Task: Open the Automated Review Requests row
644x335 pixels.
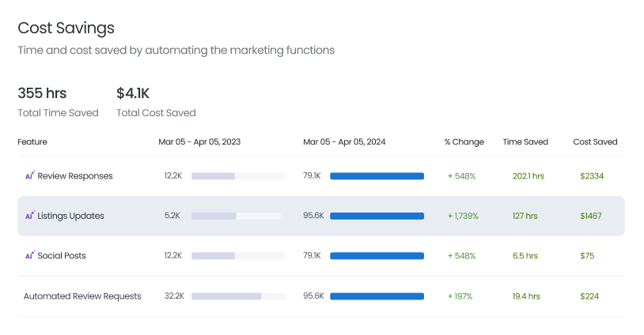Action: click(x=82, y=296)
